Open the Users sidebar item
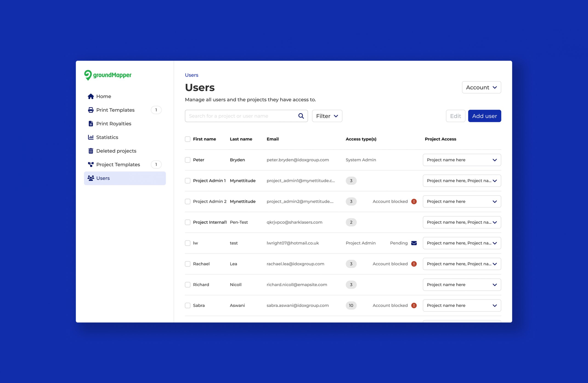 103,178
